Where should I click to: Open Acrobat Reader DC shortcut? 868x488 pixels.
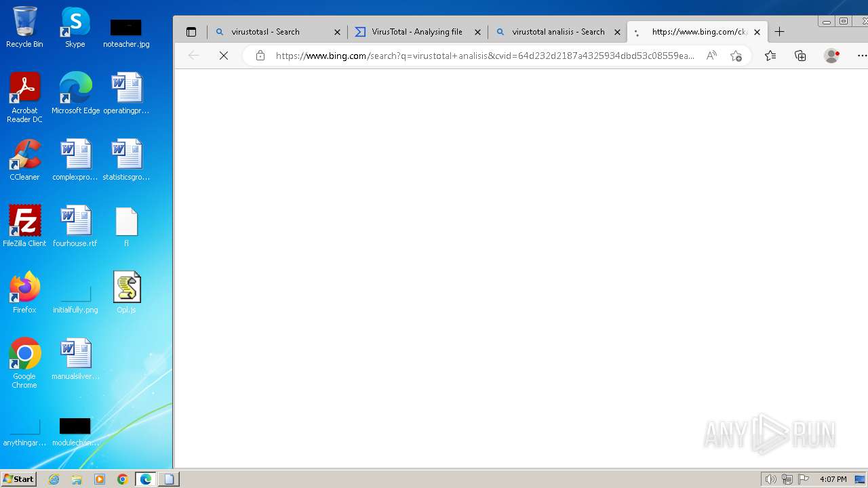tap(24, 98)
